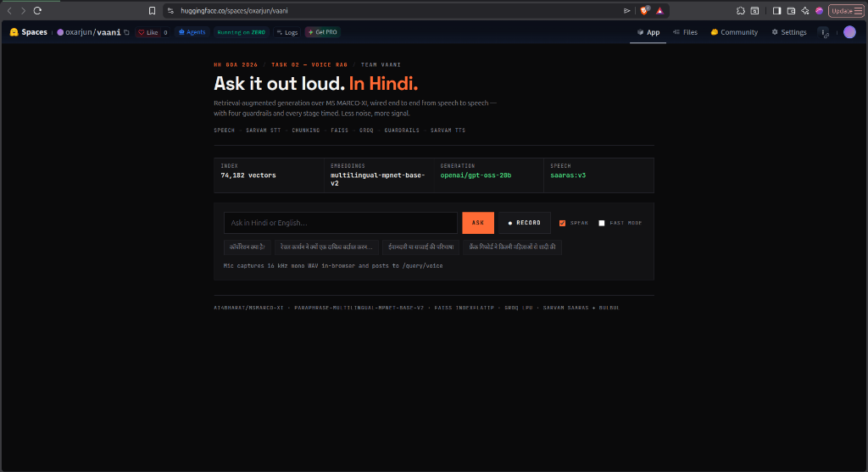Click the huggingface.co address bar URL

point(234,10)
